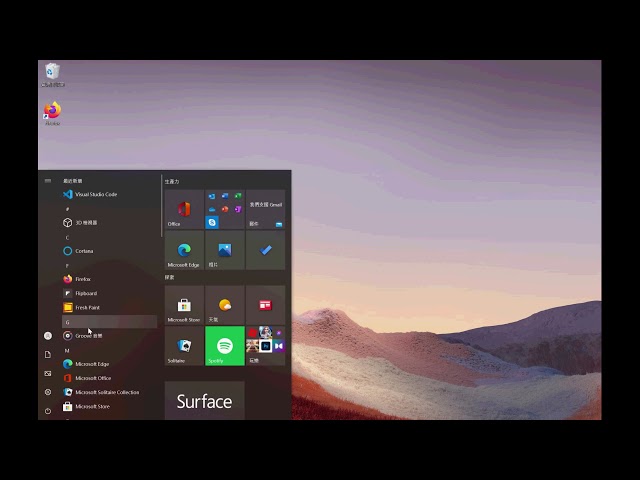Open Cortana from the app list
Viewport: 640px width, 480px height.
click(x=109, y=251)
